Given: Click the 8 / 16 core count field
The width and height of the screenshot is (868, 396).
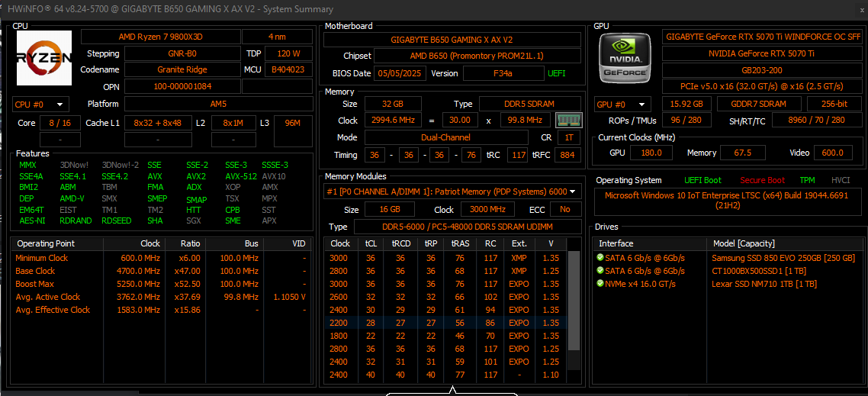Looking at the screenshot, I should [60, 123].
